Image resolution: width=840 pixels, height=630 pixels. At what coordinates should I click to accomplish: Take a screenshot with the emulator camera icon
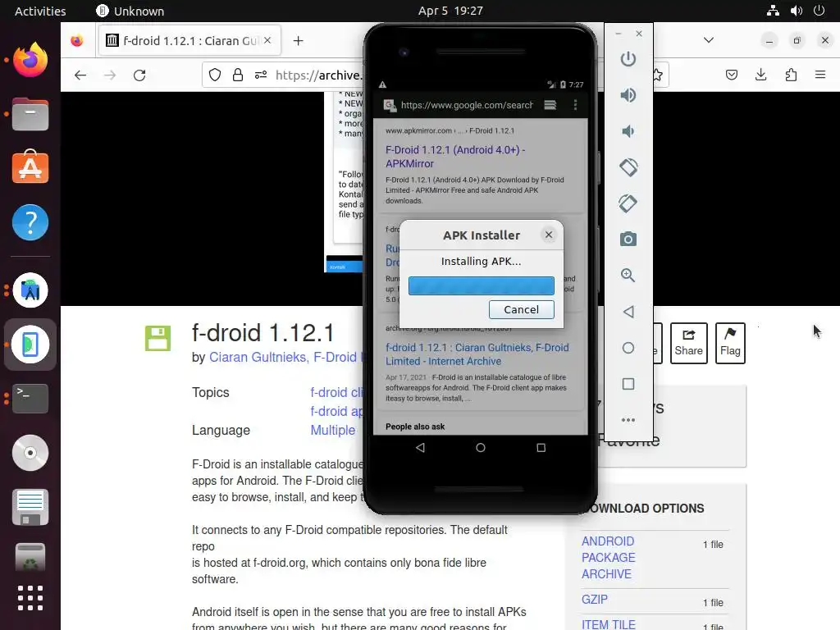[628, 240]
